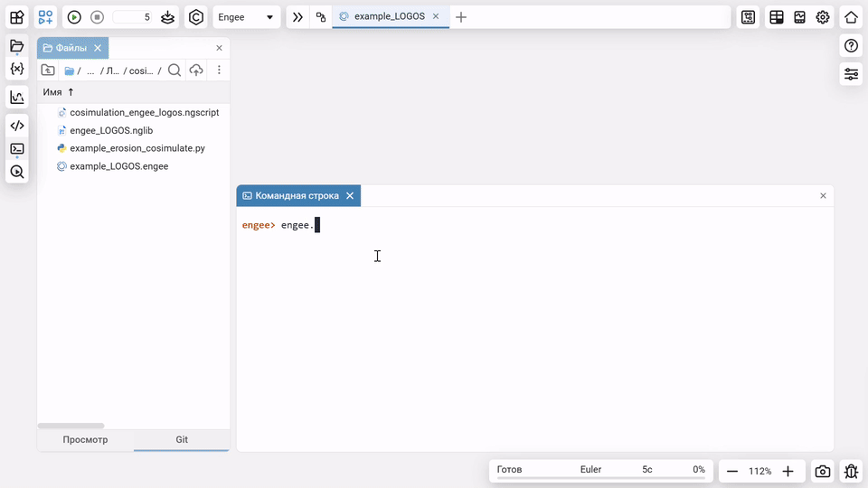The image size is (868, 488).
Task: Open the script editor icon
Action: coord(17,126)
